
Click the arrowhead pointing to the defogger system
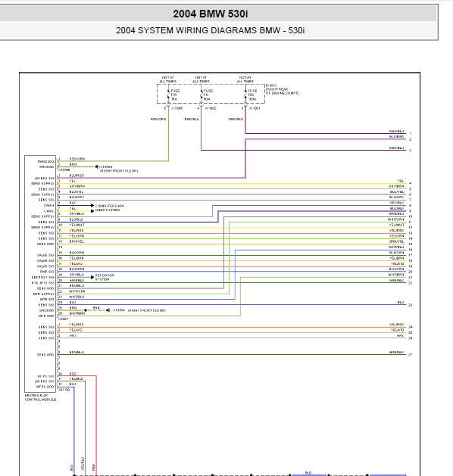pyautogui.click(x=92, y=277)
